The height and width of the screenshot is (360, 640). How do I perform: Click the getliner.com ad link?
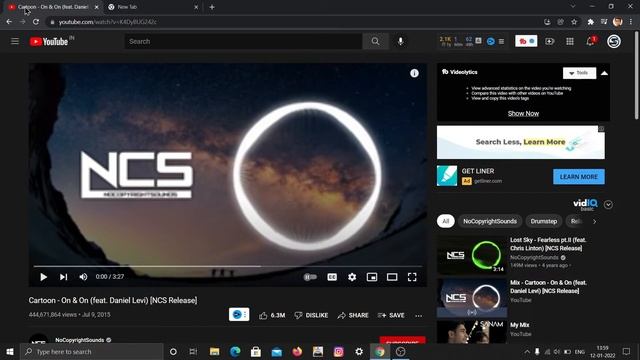[x=488, y=181]
